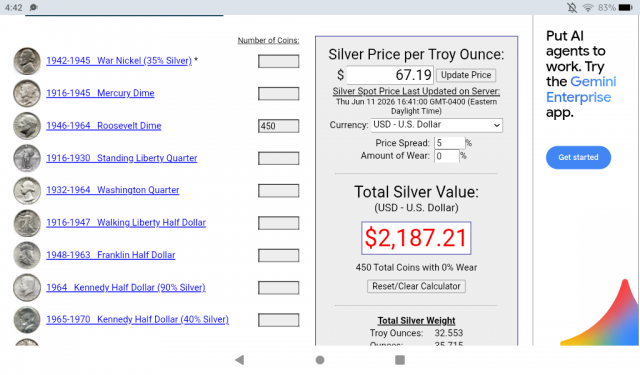
Task: Focus the Washington Quarter count field
Action: (278, 191)
